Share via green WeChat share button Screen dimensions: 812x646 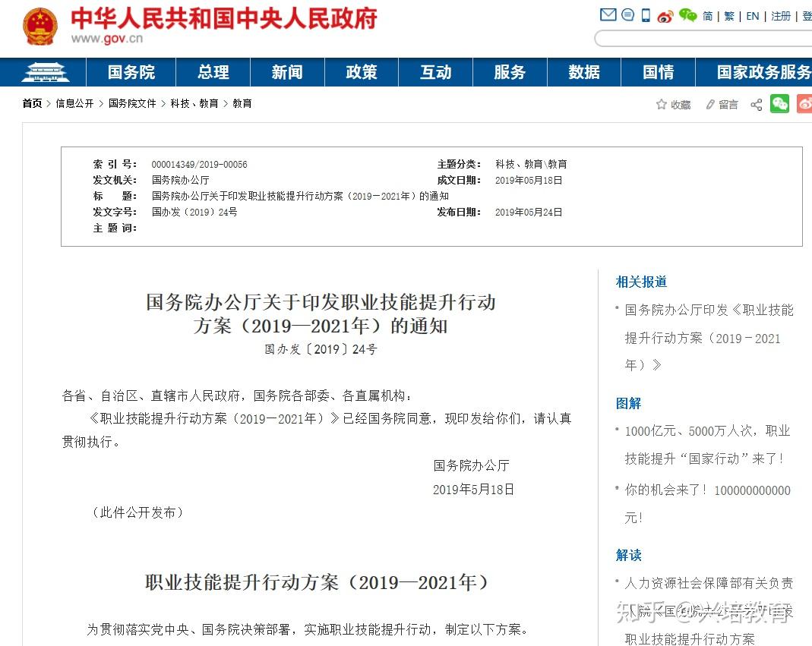[x=779, y=103]
